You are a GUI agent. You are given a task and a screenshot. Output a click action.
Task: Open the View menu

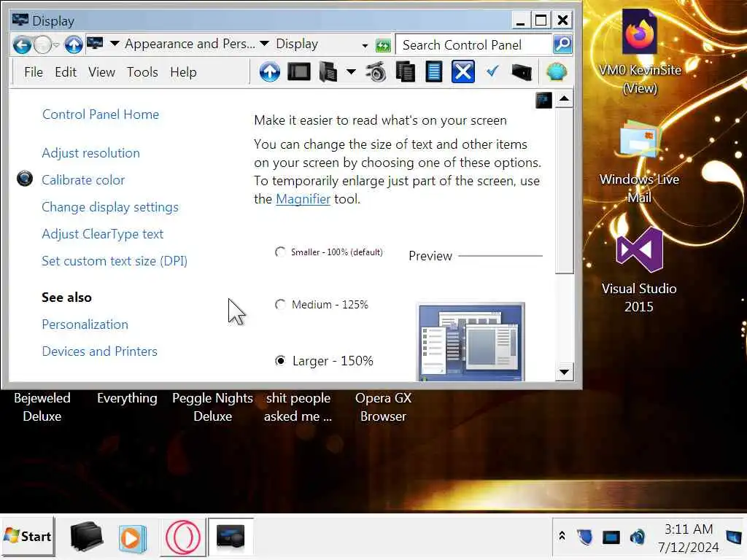(101, 72)
